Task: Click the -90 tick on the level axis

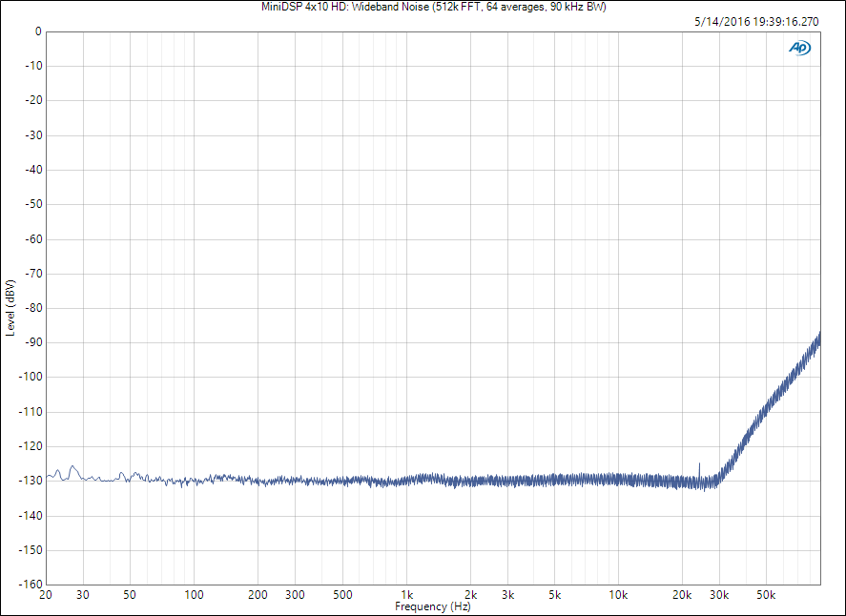Action: (x=33, y=342)
